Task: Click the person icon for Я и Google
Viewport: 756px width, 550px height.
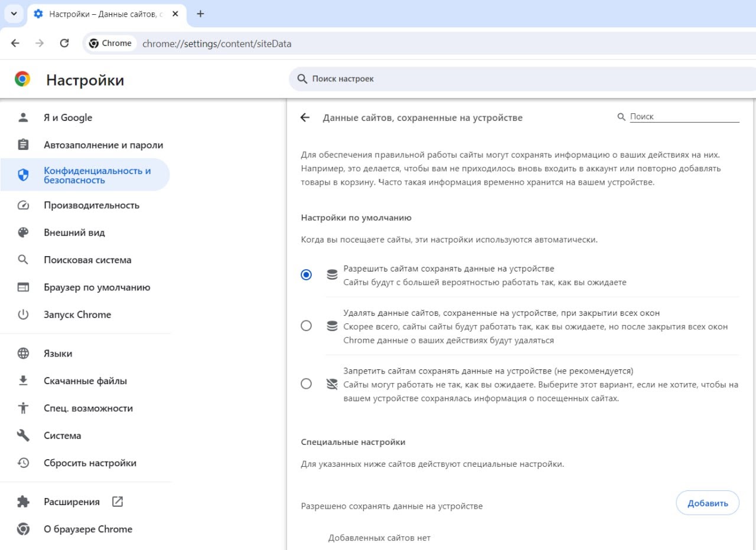Action: (x=23, y=117)
